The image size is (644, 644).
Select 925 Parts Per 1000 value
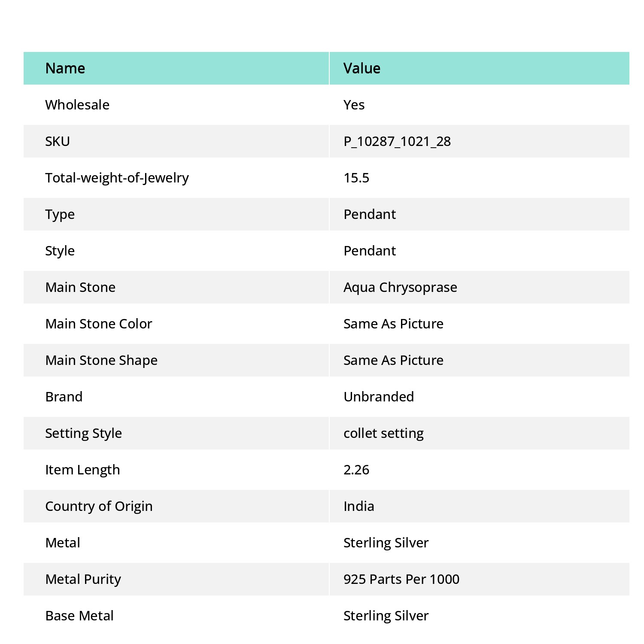pos(401,579)
